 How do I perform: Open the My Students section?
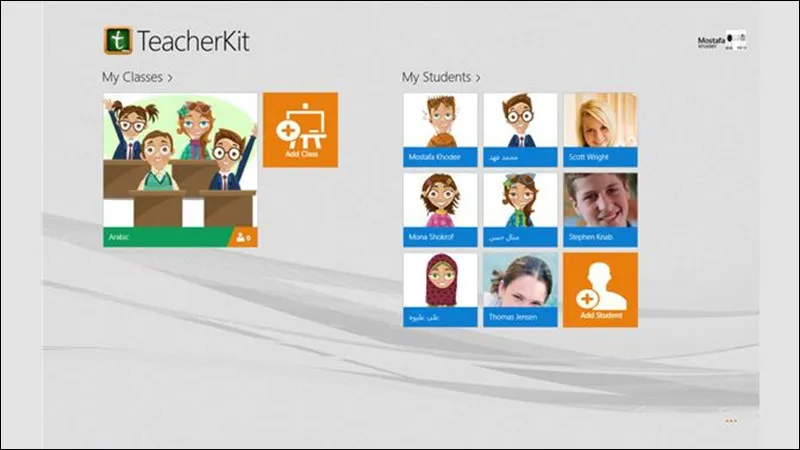(x=441, y=77)
